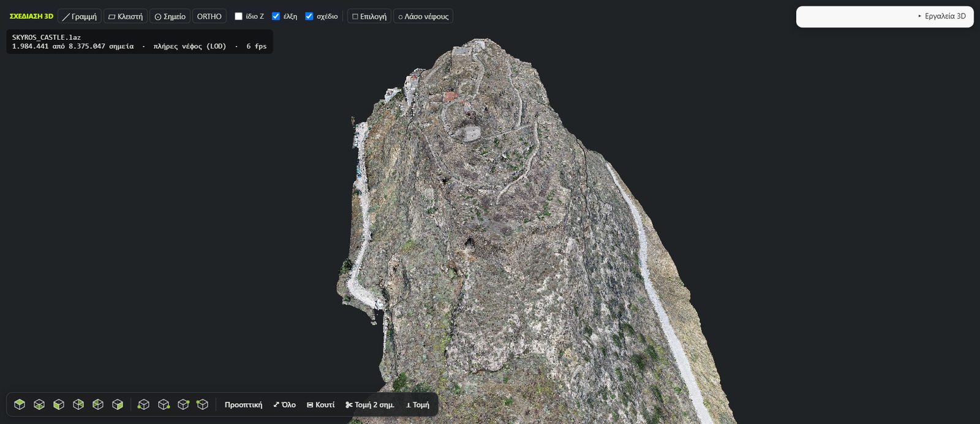The width and height of the screenshot is (980, 424).
Task: Click the 6 fps indicator
Action: 257,47
